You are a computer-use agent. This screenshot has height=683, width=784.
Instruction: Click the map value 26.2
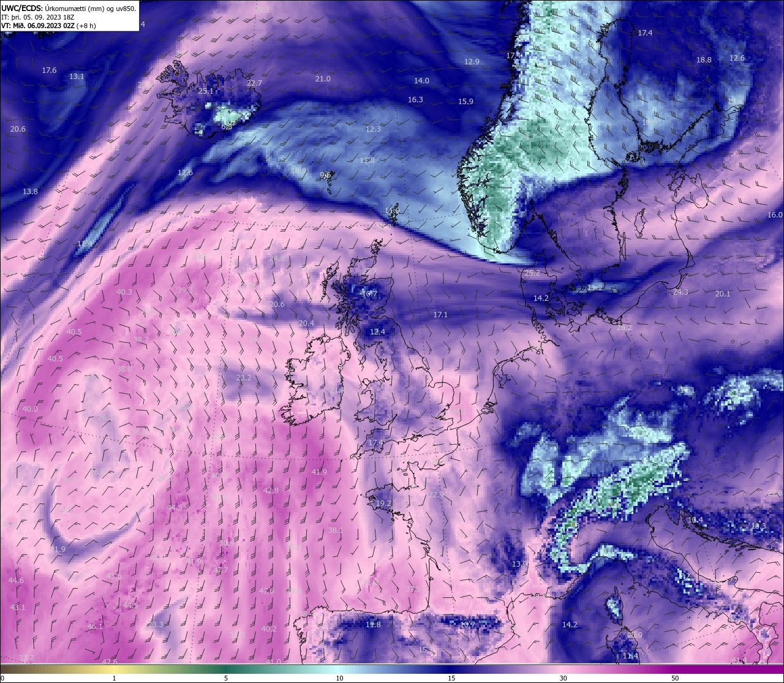624,328
